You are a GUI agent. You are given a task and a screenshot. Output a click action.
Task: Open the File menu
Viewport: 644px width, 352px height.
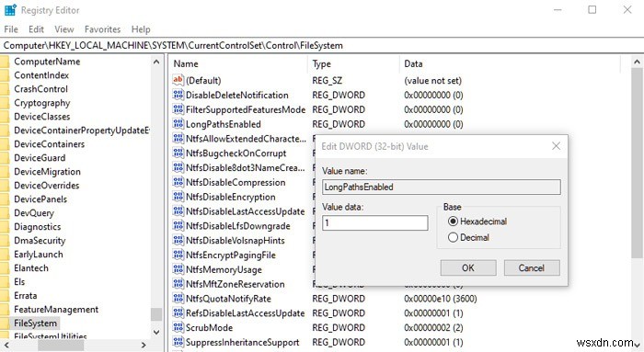(11, 29)
